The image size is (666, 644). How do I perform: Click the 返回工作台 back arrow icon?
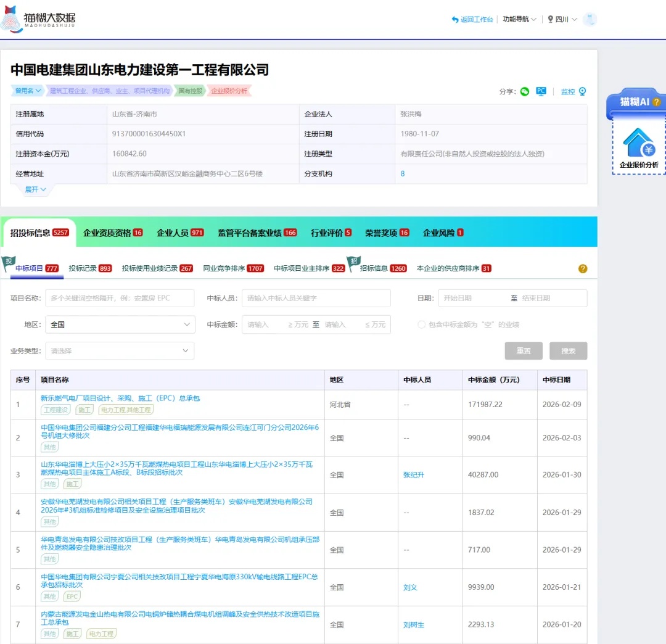(x=455, y=20)
